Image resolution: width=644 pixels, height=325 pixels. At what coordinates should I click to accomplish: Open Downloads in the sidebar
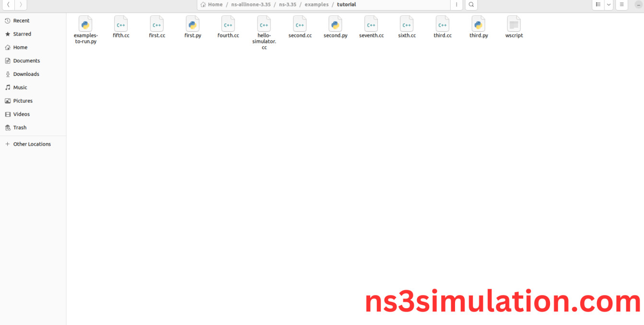pyautogui.click(x=26, y=74)
